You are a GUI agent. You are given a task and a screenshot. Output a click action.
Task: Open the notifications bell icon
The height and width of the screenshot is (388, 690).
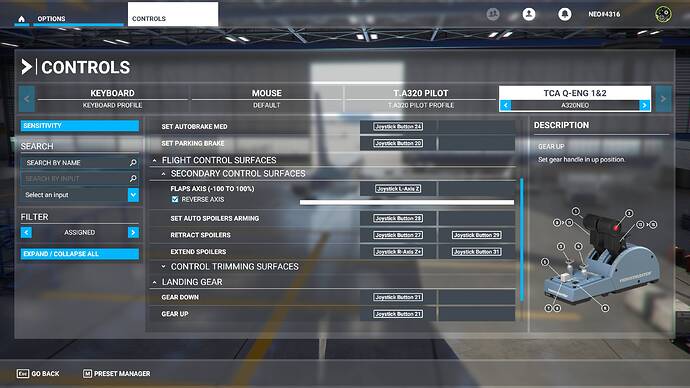point(565,14)
